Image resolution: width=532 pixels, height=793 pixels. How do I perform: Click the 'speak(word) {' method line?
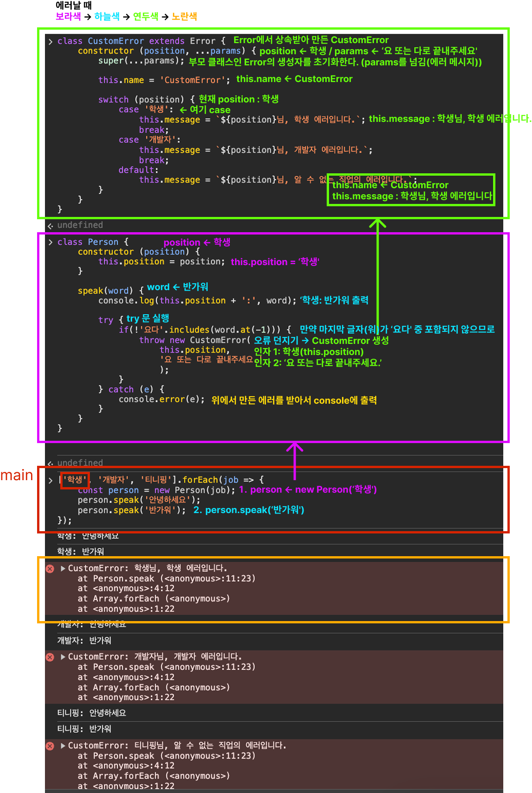[111, 291]
